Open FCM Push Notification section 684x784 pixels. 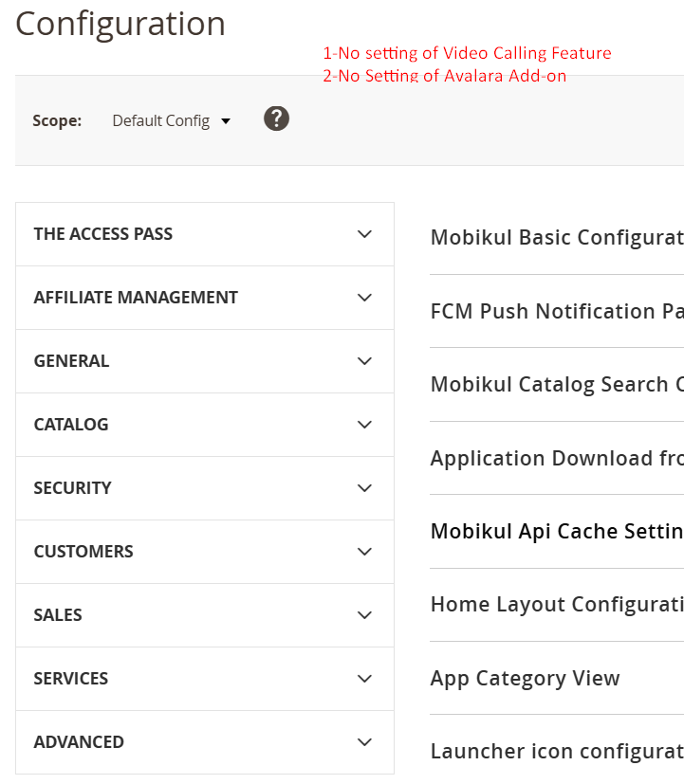tap(557, 311)
